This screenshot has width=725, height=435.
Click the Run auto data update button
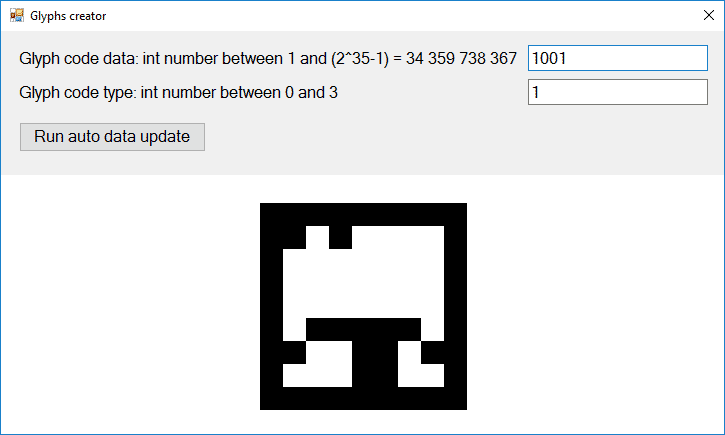coord(112,137)
